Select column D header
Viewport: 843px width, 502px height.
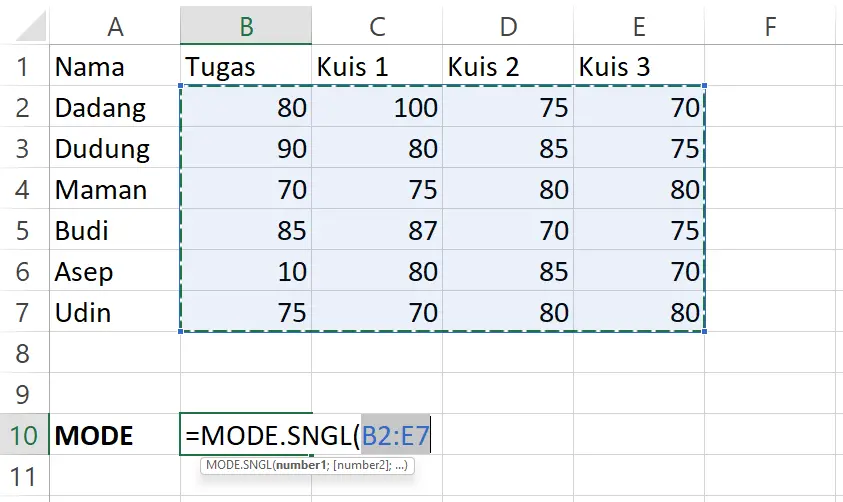pyautogui.click(x=508, y=25)
